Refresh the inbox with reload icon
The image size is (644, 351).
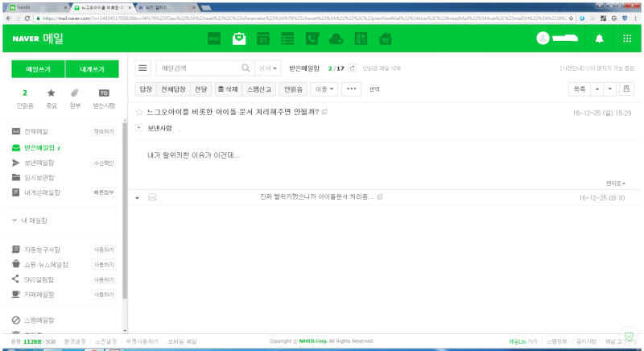[x=352, y=68]
